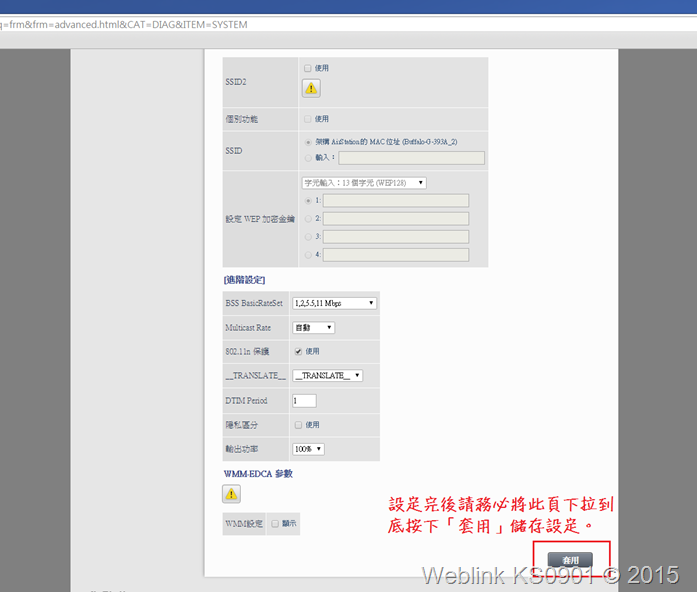Open the 輸出功率 100% dropdown
This screenshot has width=697, height=592.
pos(308,449)
